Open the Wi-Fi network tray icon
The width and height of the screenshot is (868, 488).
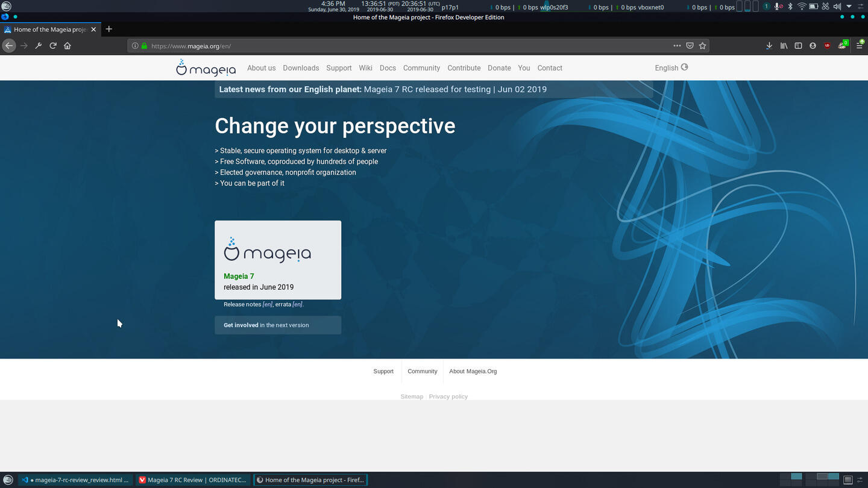point(801,7)
